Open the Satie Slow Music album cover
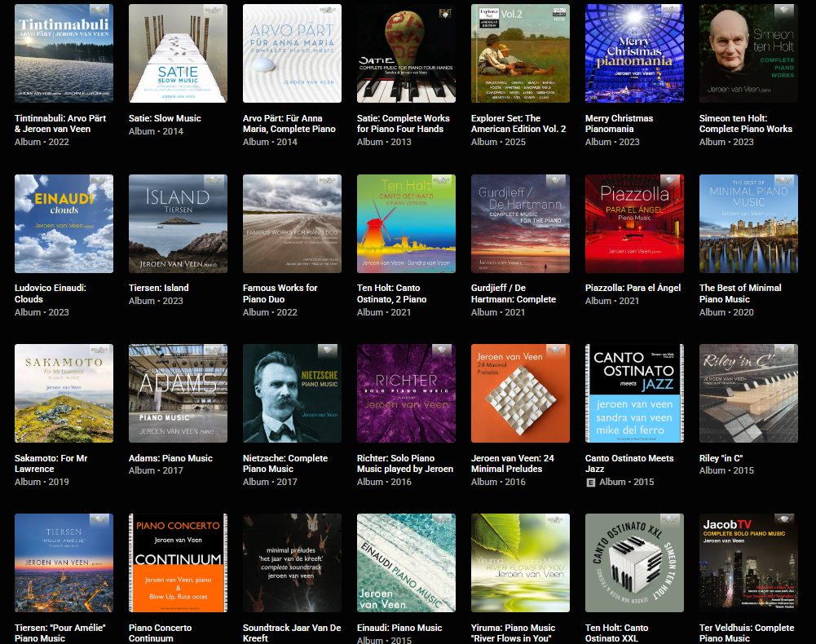The image size is (816, 644). 178,53
